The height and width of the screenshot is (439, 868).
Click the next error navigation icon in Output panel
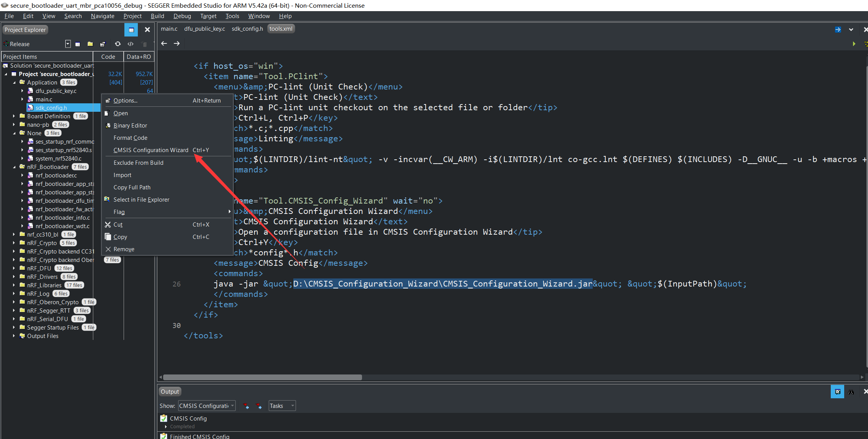point(259,406)
